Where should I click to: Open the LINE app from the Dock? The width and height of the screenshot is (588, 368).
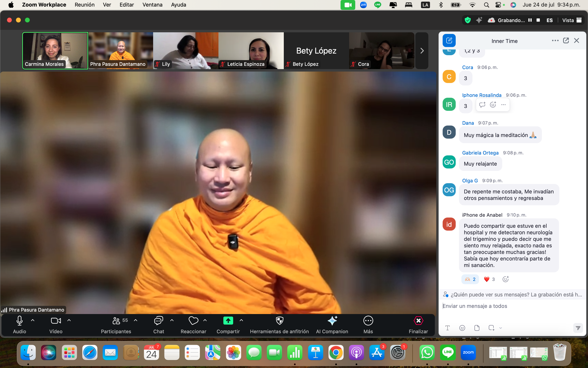tap(448, 352)
